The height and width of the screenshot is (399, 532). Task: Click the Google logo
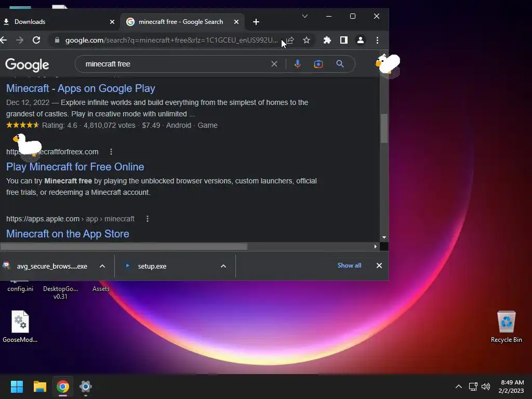click(x=27, y=64)
